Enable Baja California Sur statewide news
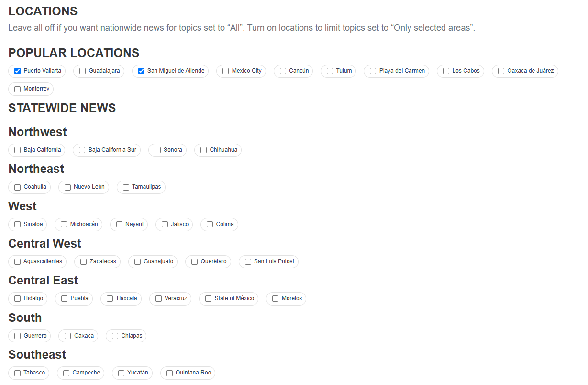Image resolution: width=588 pixels, height=385 pixels. pos(82,150)
